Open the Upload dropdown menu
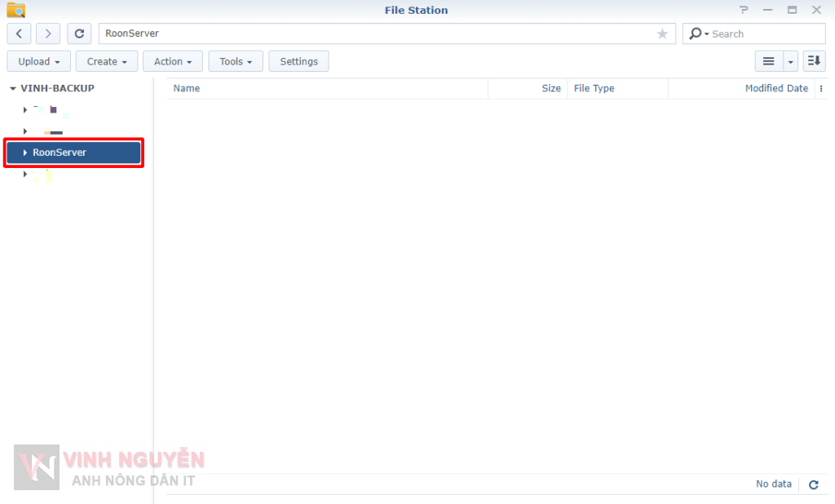Image resolution: width=835 pixels, height=504 pixels. 39,61
